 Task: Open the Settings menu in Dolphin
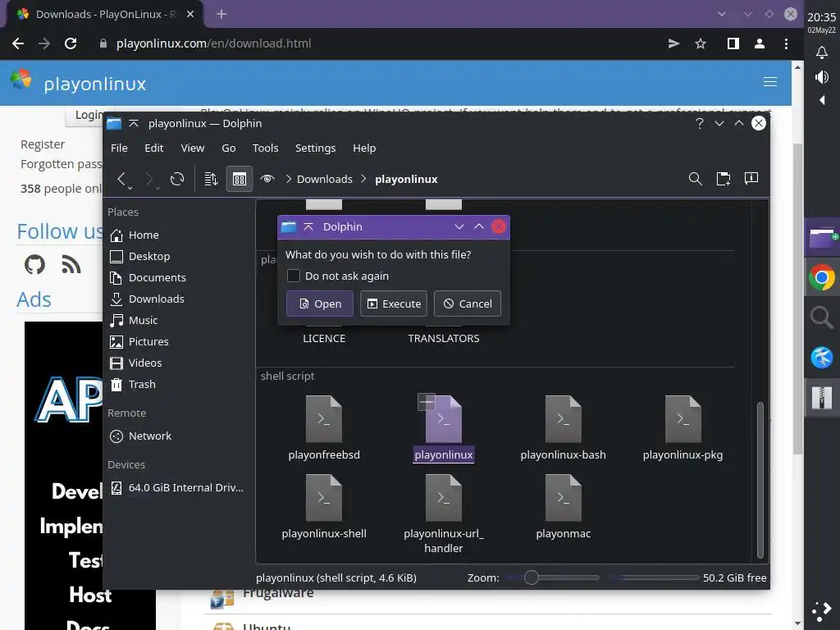pos(315,148)
